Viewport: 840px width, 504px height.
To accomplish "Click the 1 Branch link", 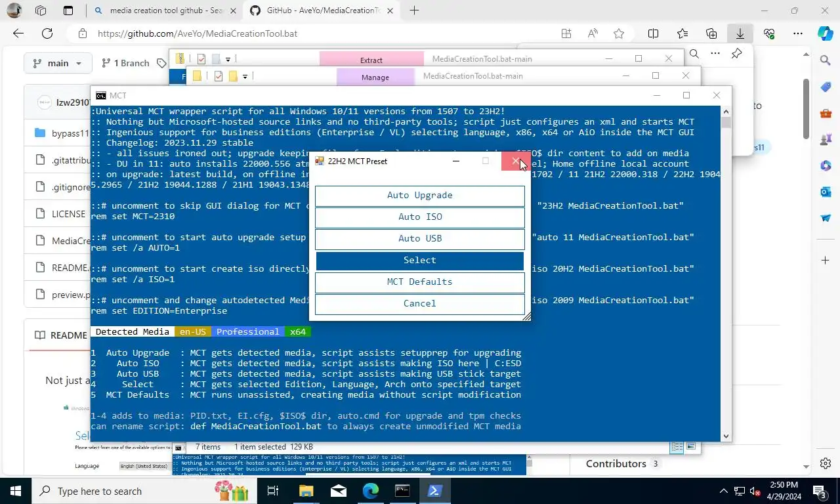I will pyautogui.click(x=125, y=63).
